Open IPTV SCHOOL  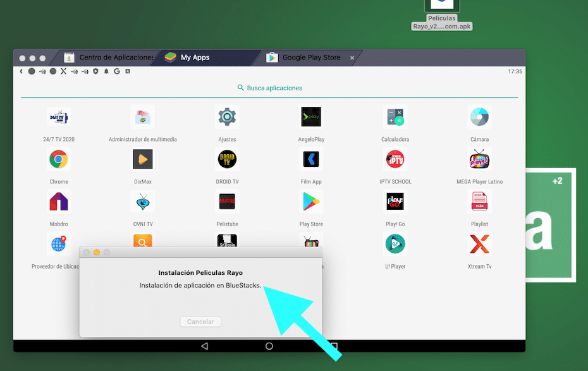(x=395, y=159)
